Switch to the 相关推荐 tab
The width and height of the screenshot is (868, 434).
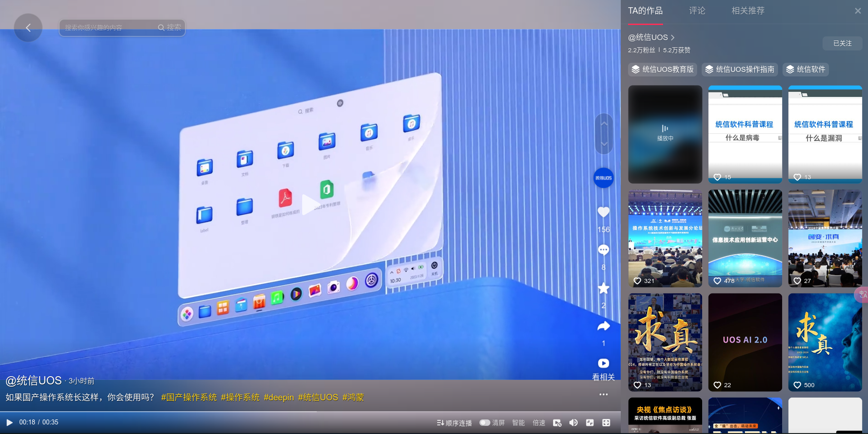pos(748,10)
